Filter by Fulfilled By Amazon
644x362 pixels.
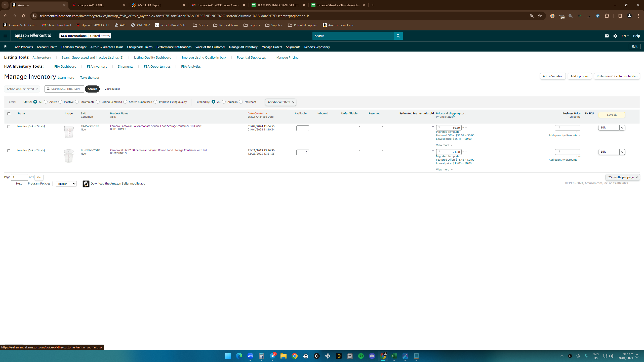click(224, 102)
